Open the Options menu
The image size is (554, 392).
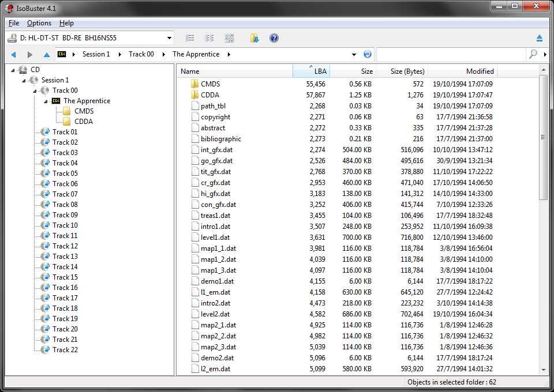click(x=39, y=23)
